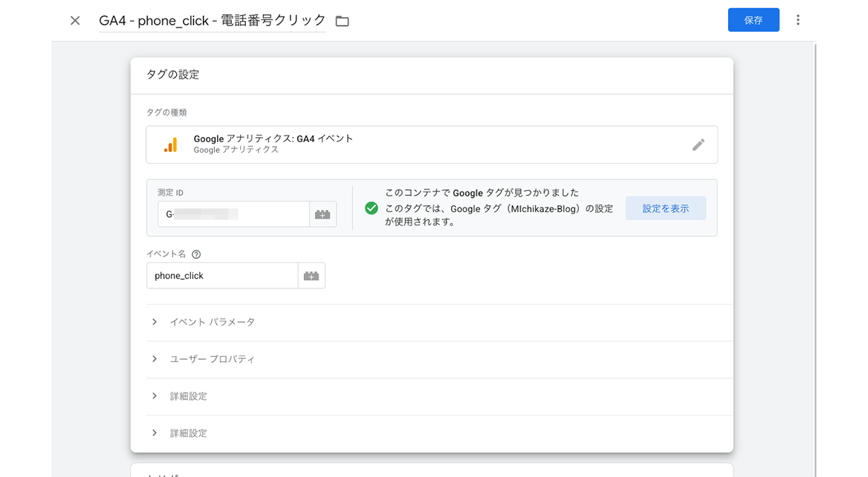Viewport: 868px width, 477px height.
Task: Click the help icon next to イベント名
Action: pyautogui.click(x=197, y=254)
